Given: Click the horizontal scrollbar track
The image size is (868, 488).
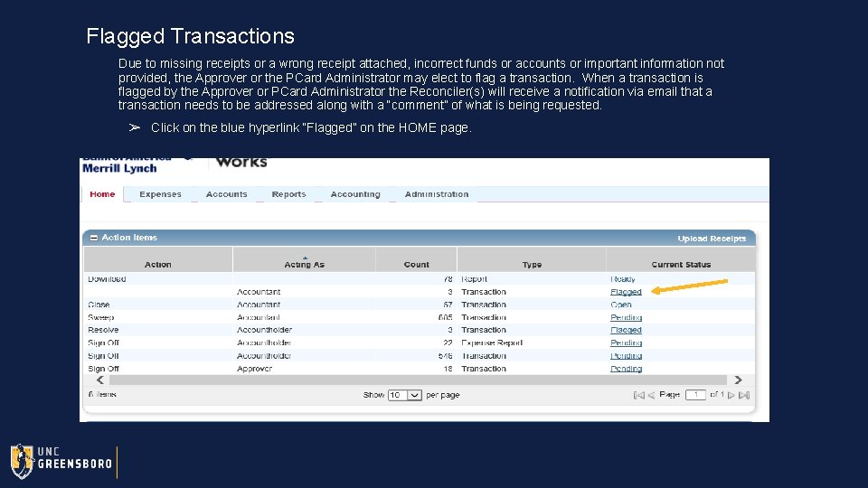Looking at the screenshot, I should click(418, 380).
